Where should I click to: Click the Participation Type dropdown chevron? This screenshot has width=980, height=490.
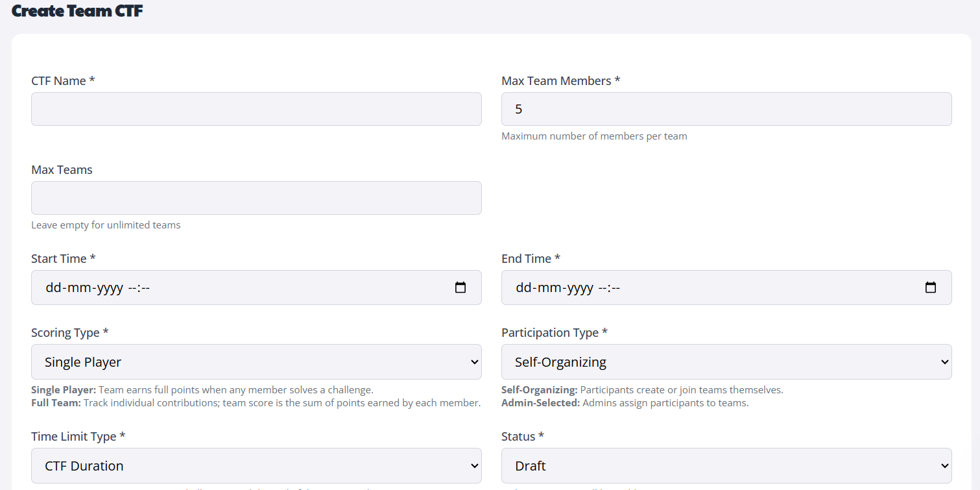coord(944,361)
